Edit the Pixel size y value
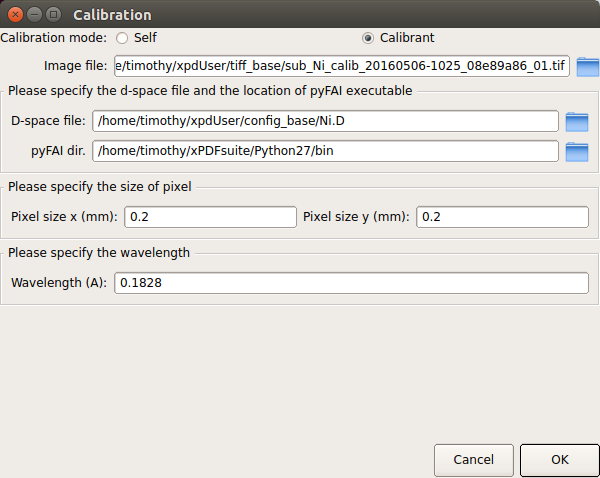 click(502, 217)
